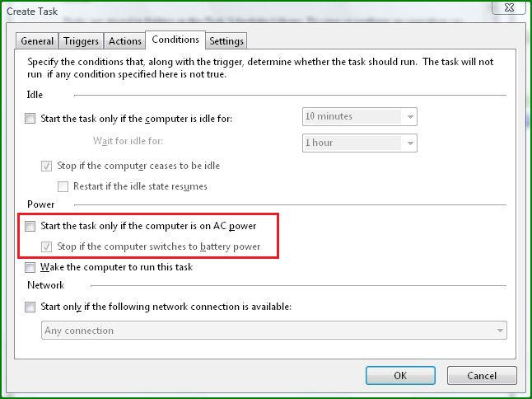Go to the Actions tab

click(125, 41)
